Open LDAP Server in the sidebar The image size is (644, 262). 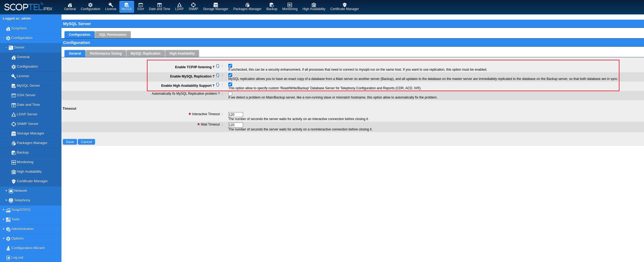coord(31,114)
